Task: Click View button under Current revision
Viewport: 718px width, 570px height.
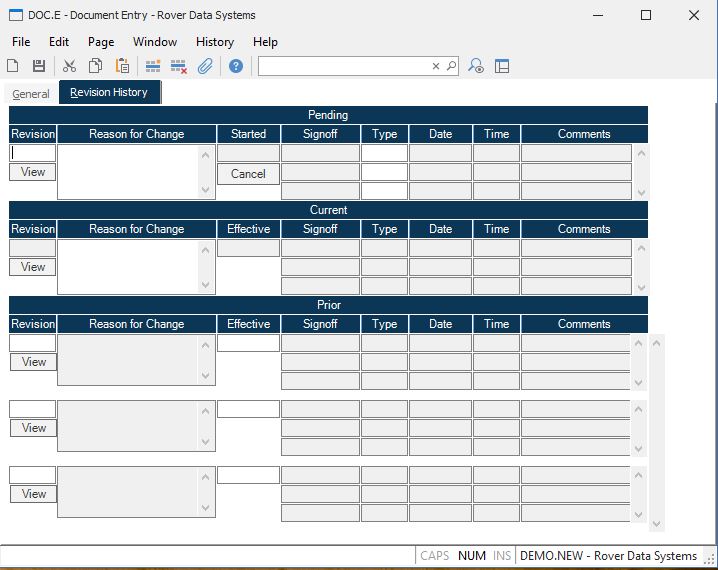Action: (x=33, y=267)
